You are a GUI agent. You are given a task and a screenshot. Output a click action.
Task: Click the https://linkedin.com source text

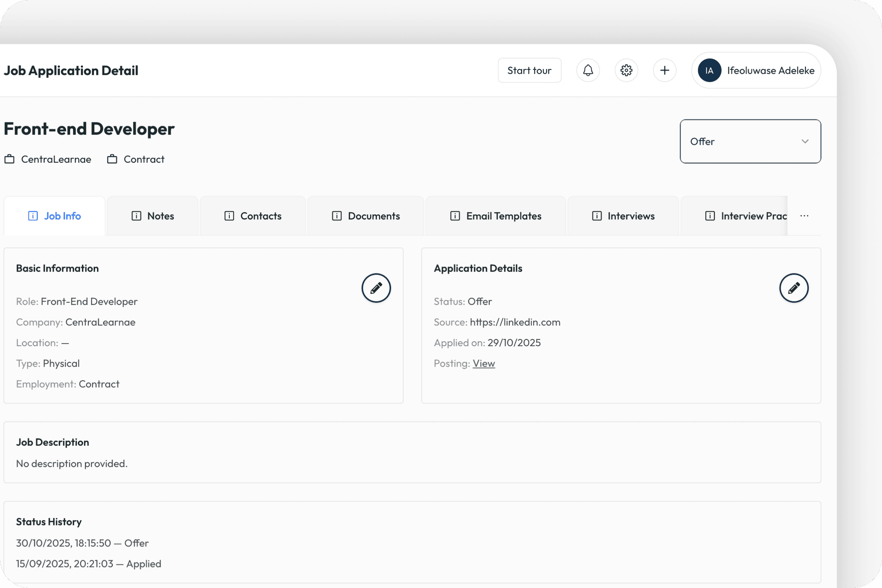pos(515,322)
